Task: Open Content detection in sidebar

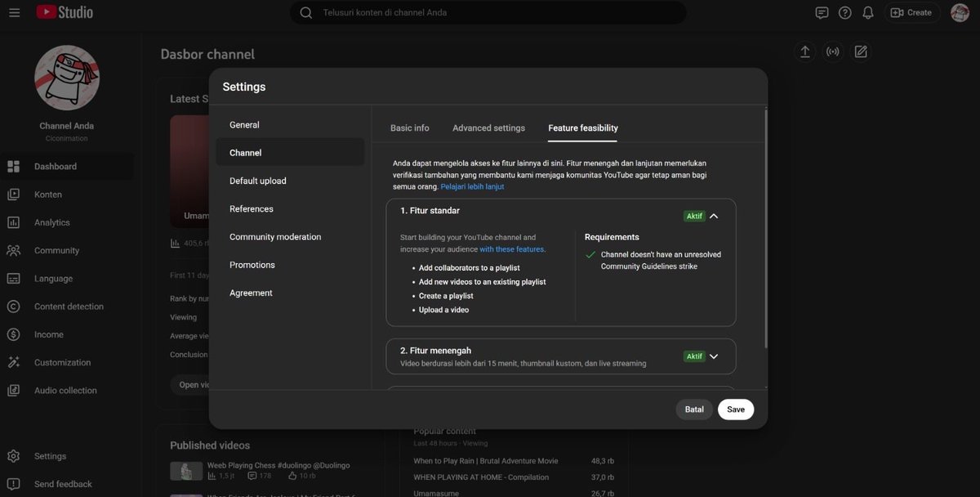Action: (x=67, y=307)
